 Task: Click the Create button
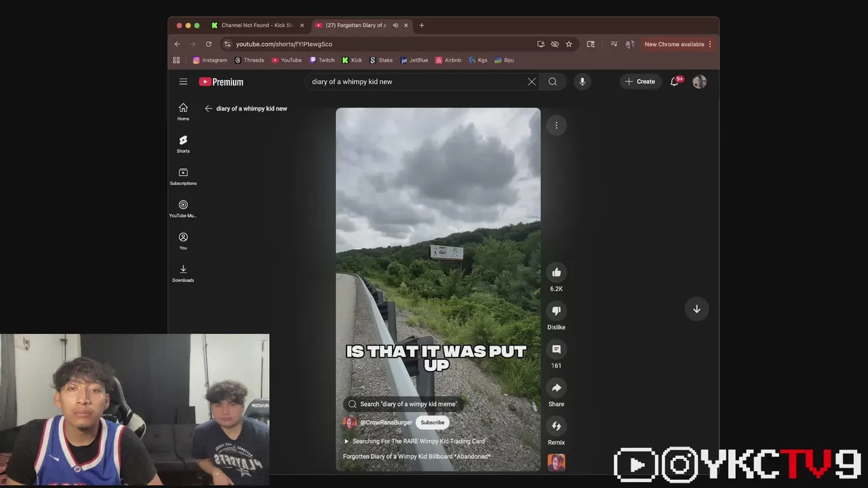tap(640, 81)
